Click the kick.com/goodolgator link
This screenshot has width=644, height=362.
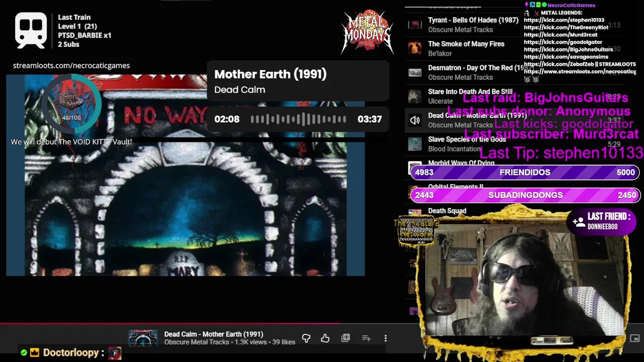pyautogui.click(x=562, y=42)
